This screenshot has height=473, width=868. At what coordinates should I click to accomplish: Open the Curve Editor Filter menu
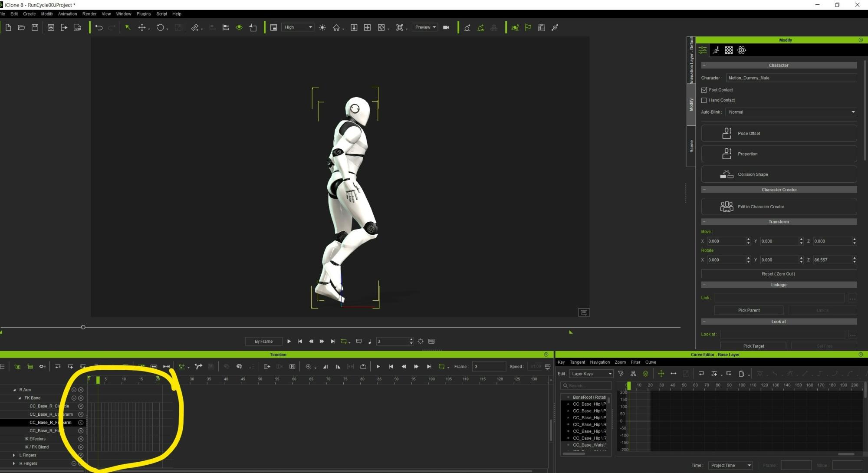(635, 362)
